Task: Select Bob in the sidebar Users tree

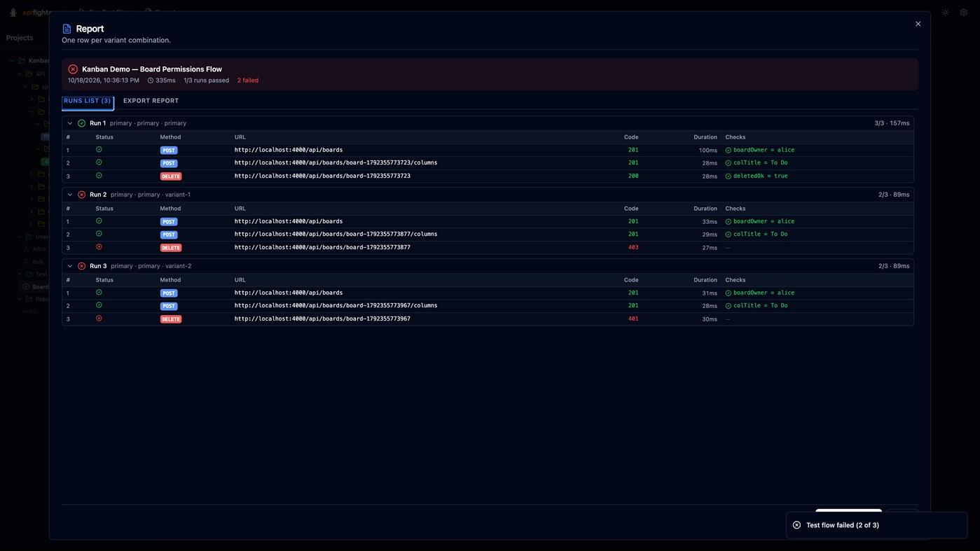Action: (x=37, y=262)
